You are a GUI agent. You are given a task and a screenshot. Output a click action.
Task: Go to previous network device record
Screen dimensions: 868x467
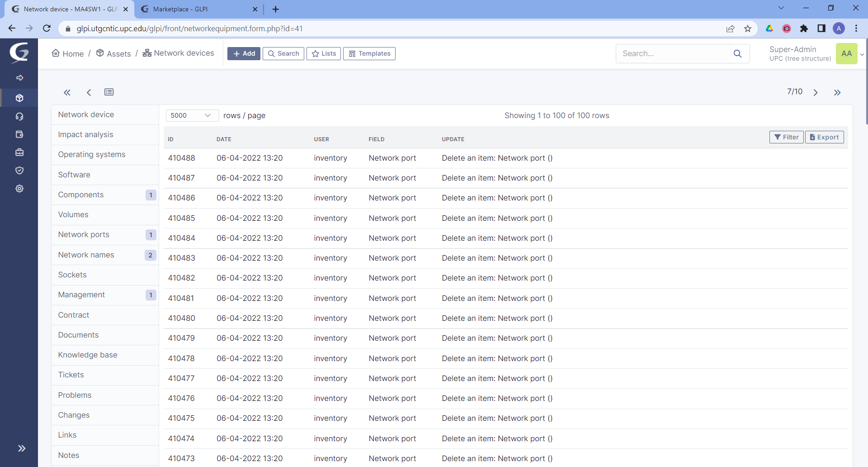tap(89, 92)
